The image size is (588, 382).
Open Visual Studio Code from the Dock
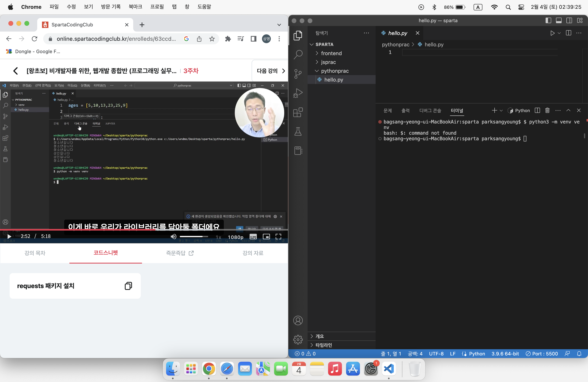[388, 369]
